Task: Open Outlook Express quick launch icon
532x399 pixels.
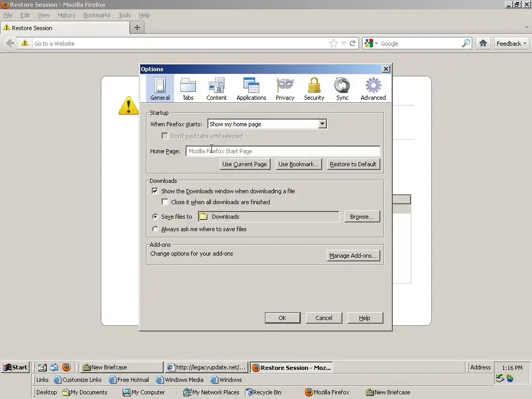Action: pos(54,367)
